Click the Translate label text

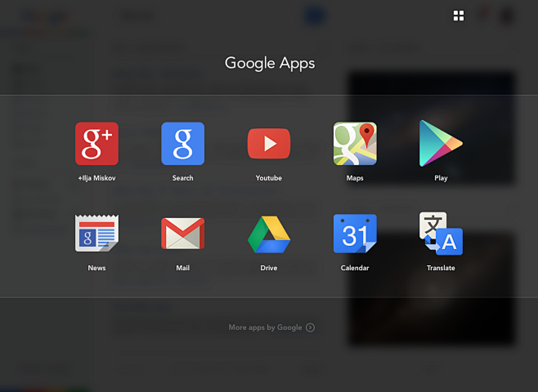[x=441, y=268]
